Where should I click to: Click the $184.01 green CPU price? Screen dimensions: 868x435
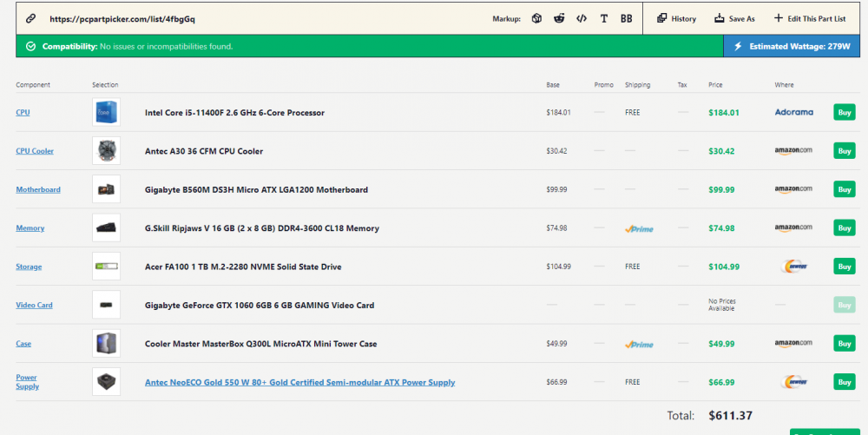(724, 112)
